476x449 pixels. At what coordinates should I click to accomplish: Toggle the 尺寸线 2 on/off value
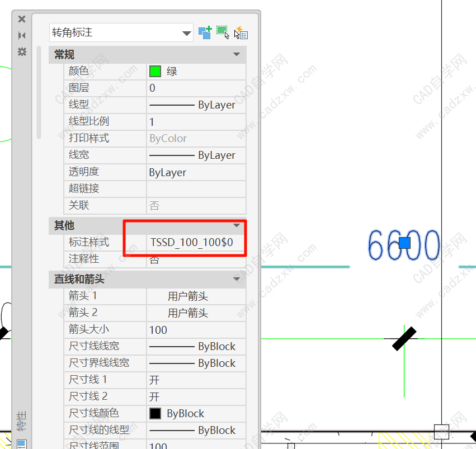[x=196, y=396]
